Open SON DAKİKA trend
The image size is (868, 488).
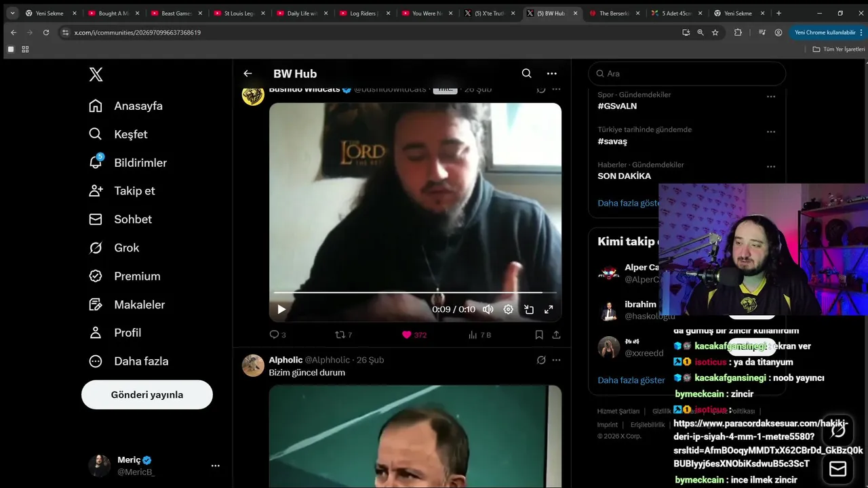tap(624, 176)
